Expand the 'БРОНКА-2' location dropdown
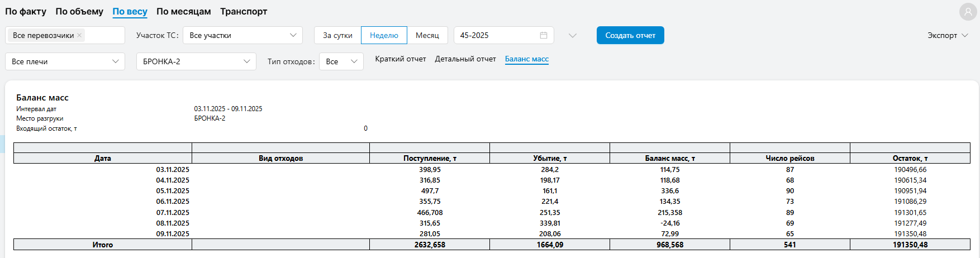Image resolution: width=980 pixels, height=258 pixels. pos(196,61)
